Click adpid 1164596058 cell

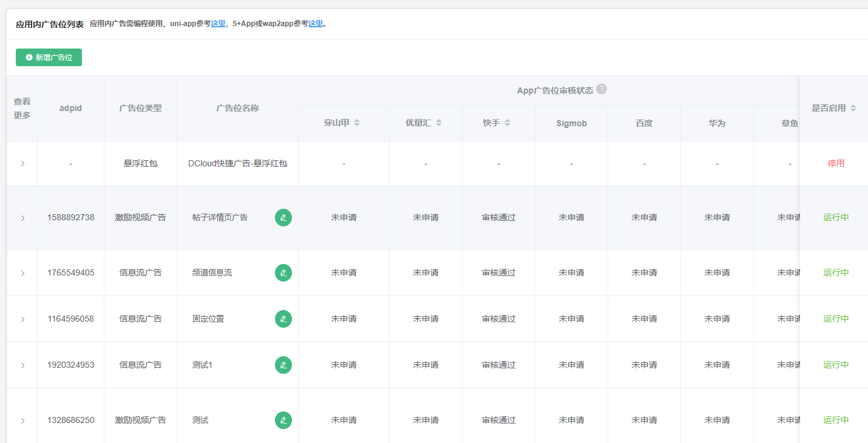pyautogui.click(x=71, y=319)
